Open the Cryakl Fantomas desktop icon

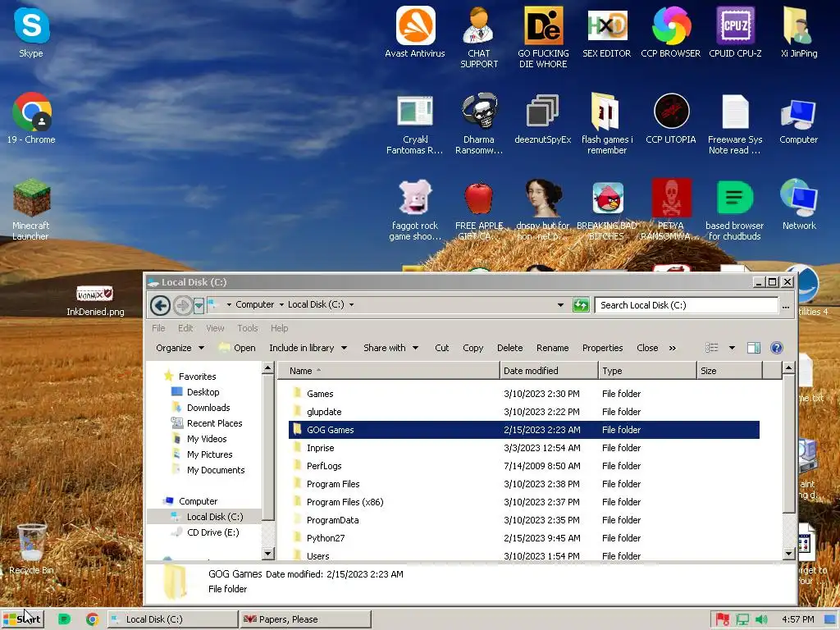tap(415, 125)
